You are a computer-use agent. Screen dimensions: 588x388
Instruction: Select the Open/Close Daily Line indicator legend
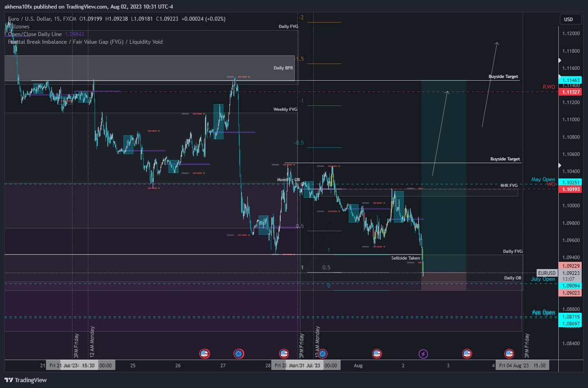pyautogui.click(x=35, y=34)
